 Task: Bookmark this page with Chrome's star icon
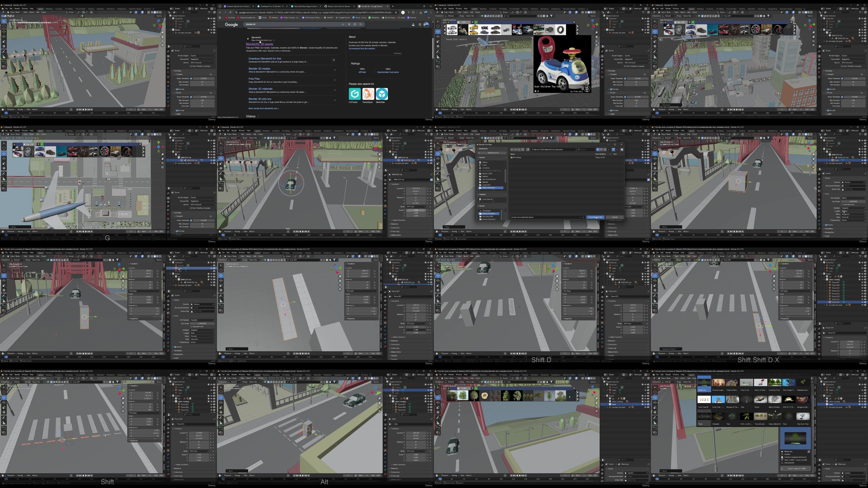click(x=396, y=12)
